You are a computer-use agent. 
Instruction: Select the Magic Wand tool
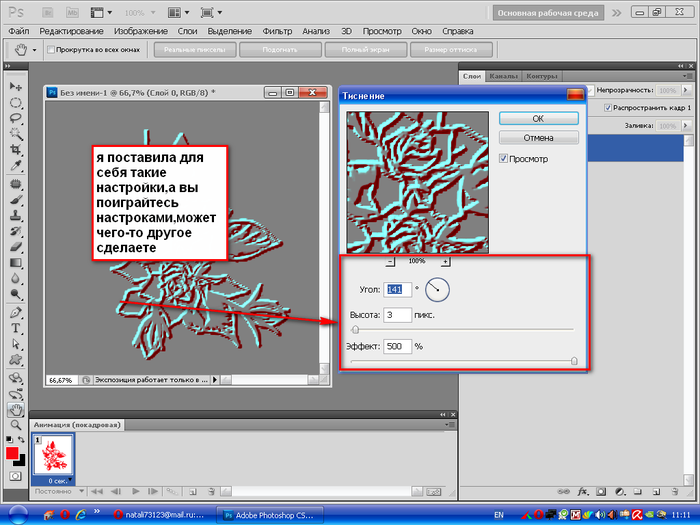point(16,134)
